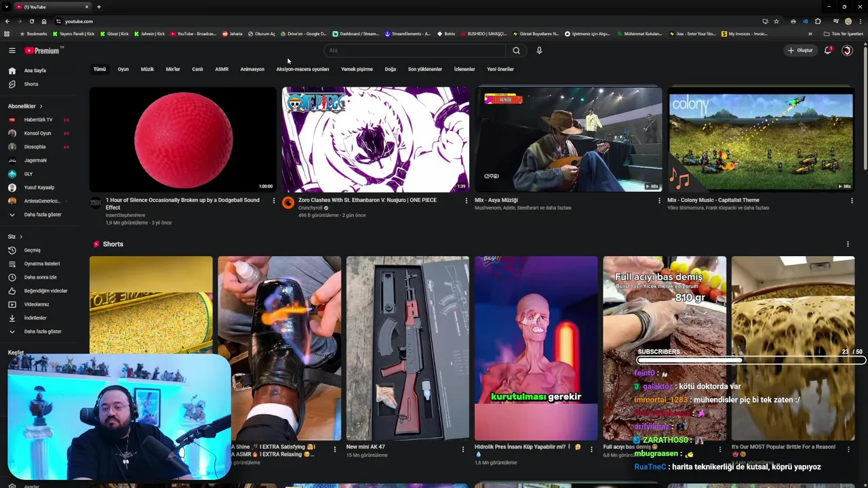Open a new browser tab

(x=98, y=7)
